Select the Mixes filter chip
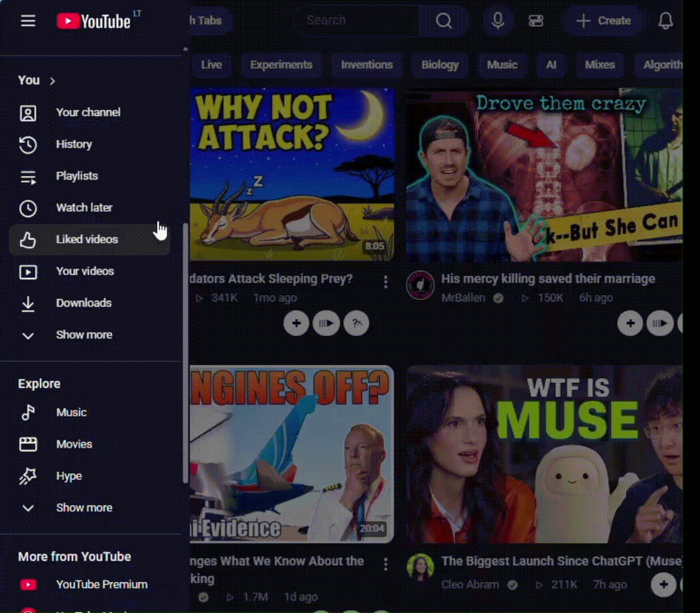The height and width of the screenshot is (613, 700). 600,65
